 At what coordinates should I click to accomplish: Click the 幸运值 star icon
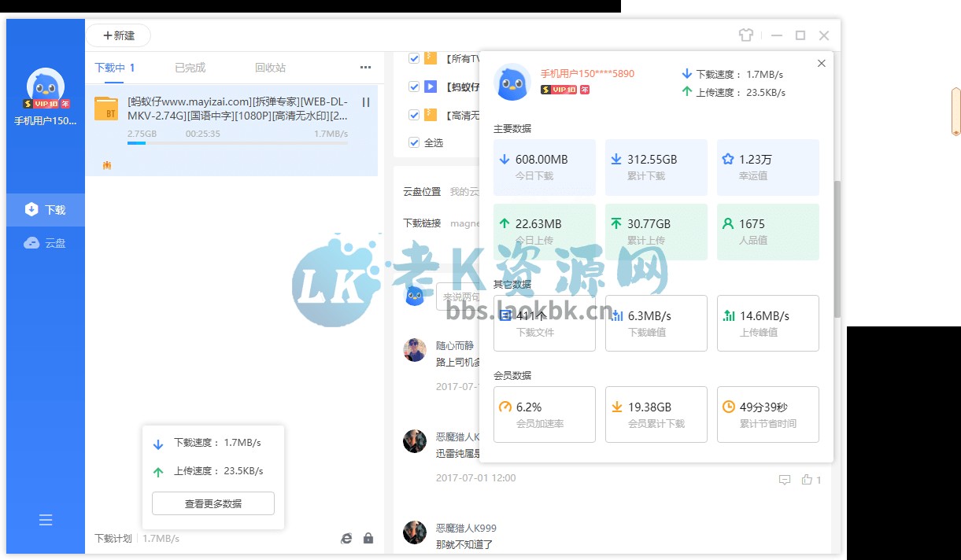[x=728, y=159]
